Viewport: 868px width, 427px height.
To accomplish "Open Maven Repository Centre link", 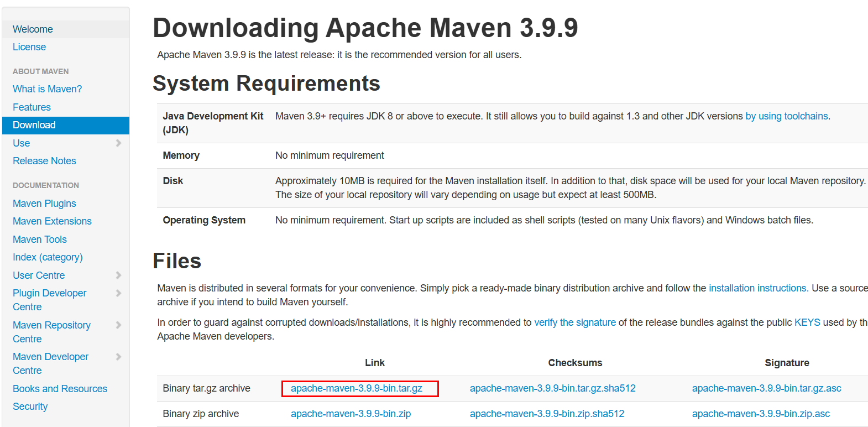I will 51,332.
